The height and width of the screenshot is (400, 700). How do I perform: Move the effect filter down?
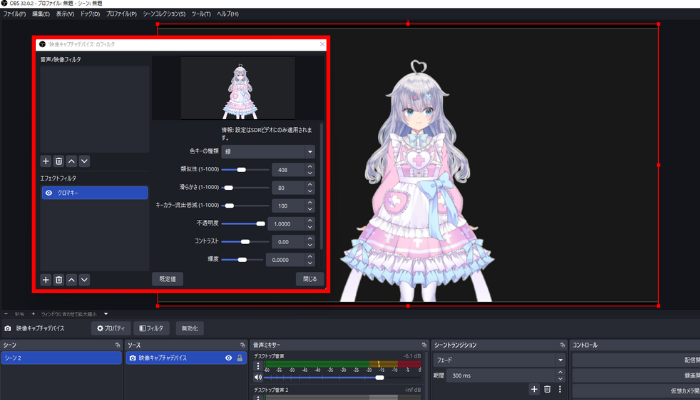pyautogui.click(x=84, y=280)
